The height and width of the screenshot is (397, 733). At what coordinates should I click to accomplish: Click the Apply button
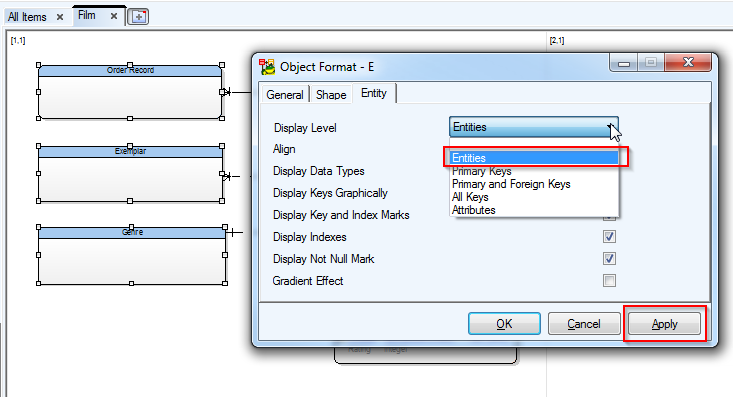coord(664,324)
